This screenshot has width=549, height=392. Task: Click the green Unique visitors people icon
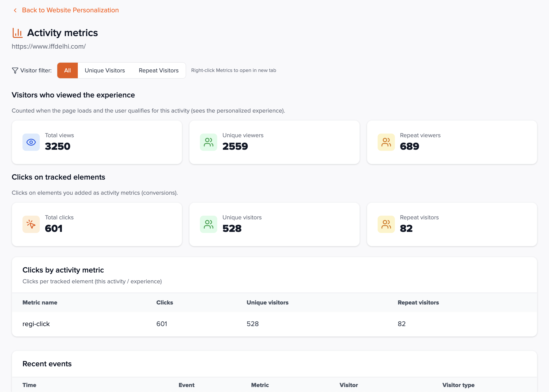[208, 224]
